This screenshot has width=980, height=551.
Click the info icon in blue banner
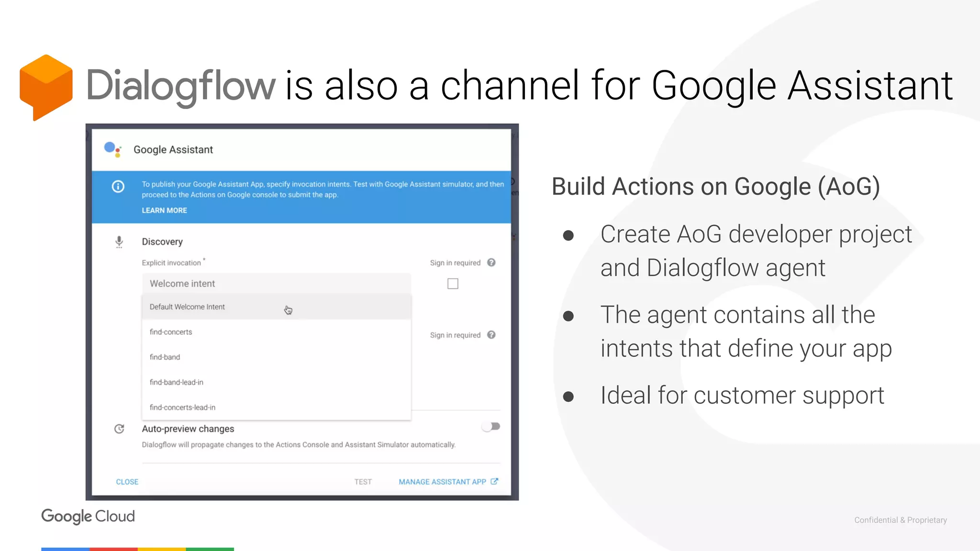point(118,187)
